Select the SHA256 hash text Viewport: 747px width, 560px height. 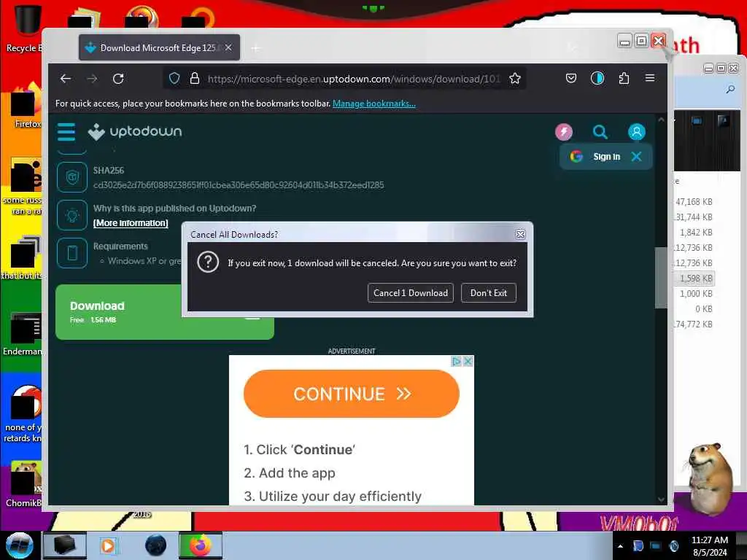click(x=239, y=184)
